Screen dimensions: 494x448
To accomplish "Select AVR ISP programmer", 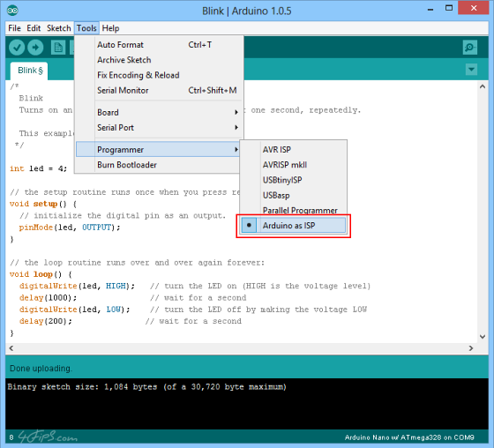I will pos(293,150).
